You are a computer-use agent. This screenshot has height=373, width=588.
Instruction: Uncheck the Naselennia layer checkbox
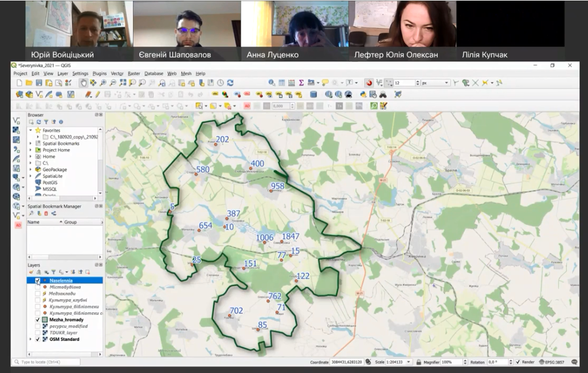pyautogui.click(x=38, y=281)
